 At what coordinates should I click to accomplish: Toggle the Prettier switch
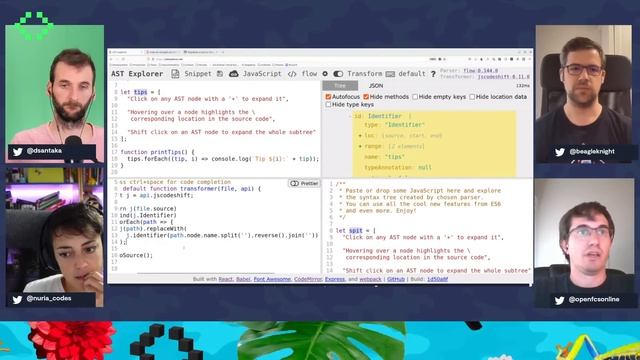(x=295, y=183)
